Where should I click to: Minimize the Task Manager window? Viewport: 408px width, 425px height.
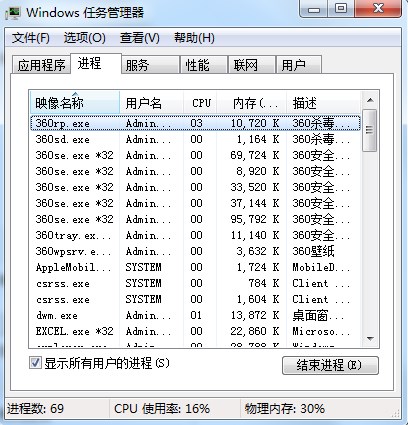(314, 8)
